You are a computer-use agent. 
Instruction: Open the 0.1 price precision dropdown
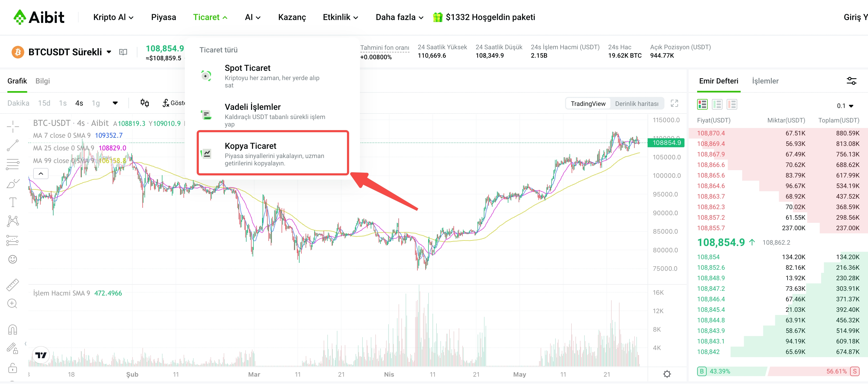click(845, 106)
